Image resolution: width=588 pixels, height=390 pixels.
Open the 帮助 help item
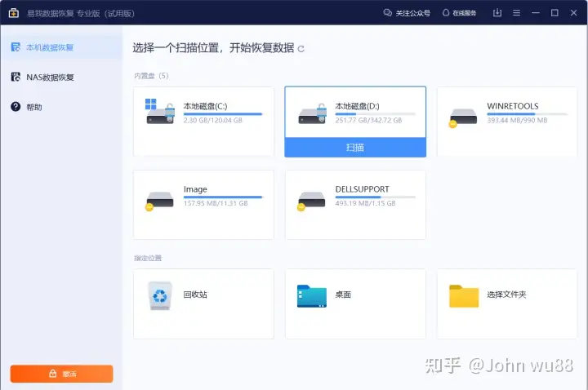coord(61,107)
